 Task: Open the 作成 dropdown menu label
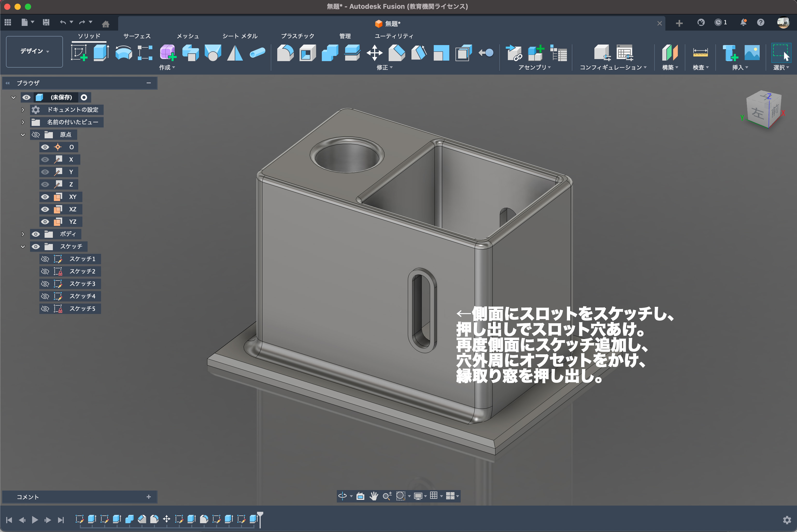pos(167,67)
